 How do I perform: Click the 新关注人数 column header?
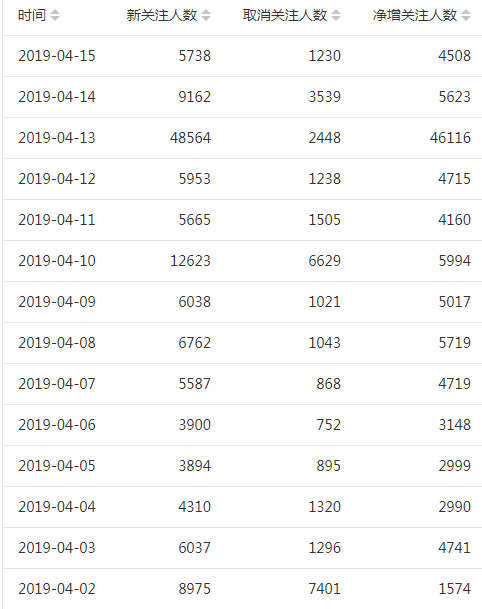coord(162,16)
